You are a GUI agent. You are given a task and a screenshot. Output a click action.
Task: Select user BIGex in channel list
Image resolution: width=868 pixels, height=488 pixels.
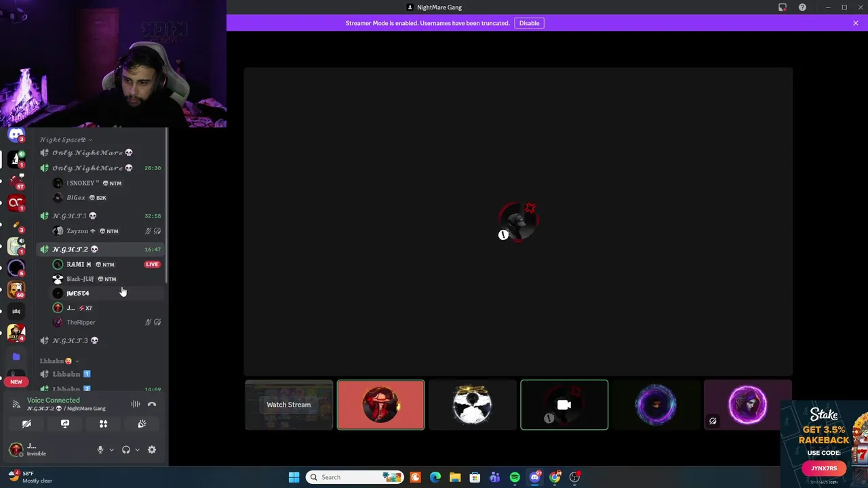107,198
